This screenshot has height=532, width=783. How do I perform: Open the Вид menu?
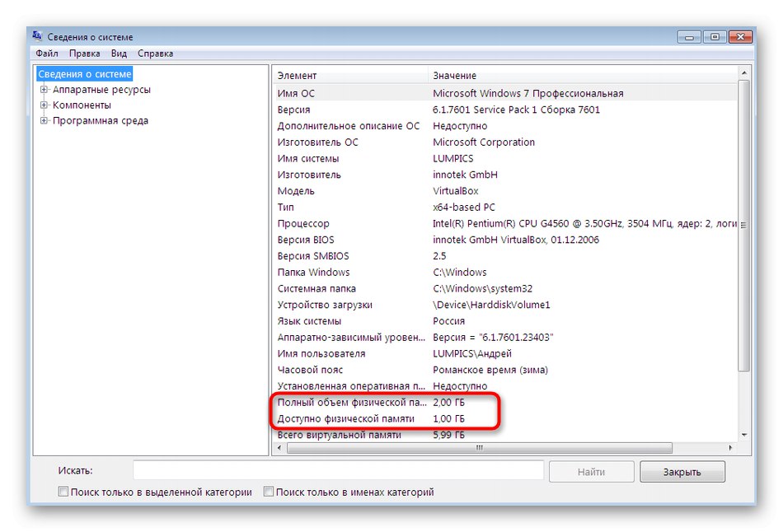[x=118, y=53]
